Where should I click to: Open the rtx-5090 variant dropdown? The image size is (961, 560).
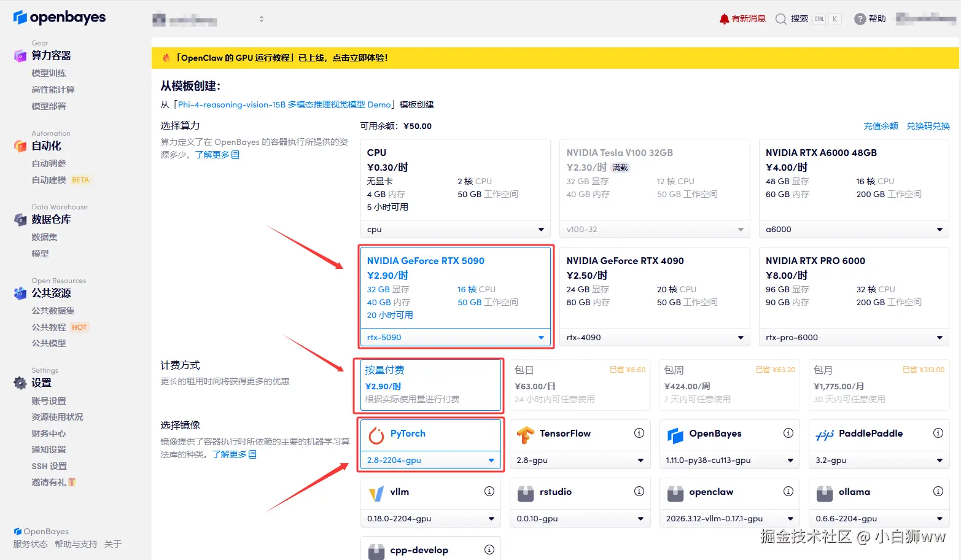(455, 338)
